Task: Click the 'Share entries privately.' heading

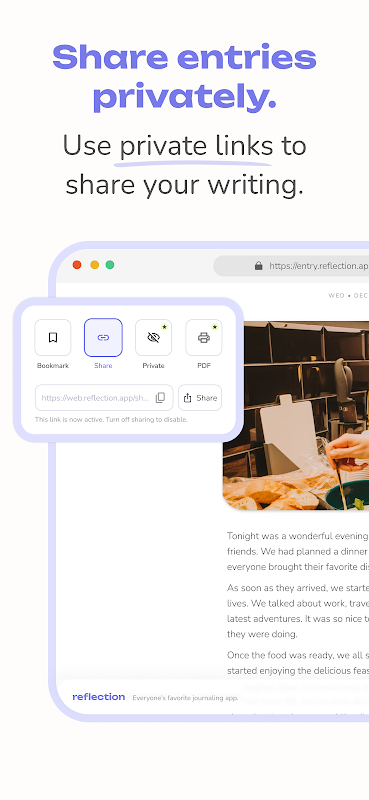Action: click(x=184, y=77)
